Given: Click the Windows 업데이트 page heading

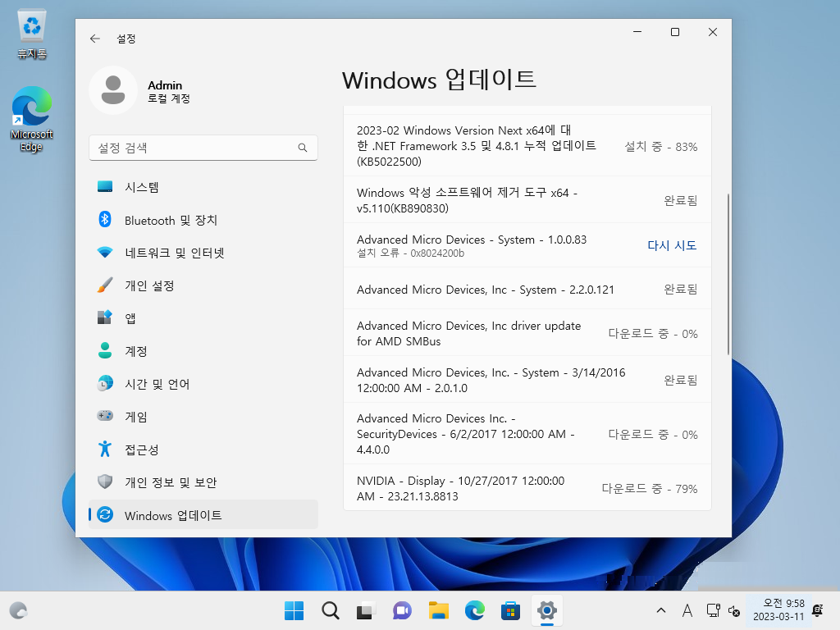Looking at the screenshot, I should tap(439, 80).
